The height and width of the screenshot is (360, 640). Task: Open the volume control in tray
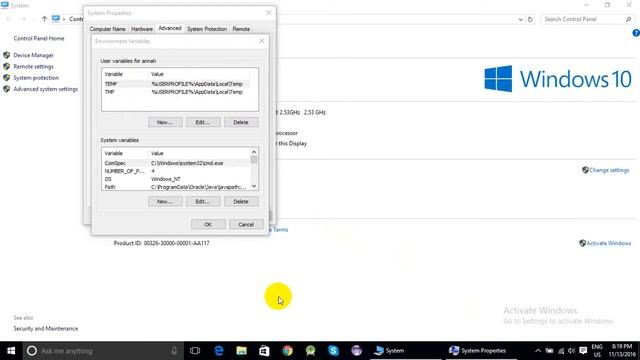pos(571,351)
